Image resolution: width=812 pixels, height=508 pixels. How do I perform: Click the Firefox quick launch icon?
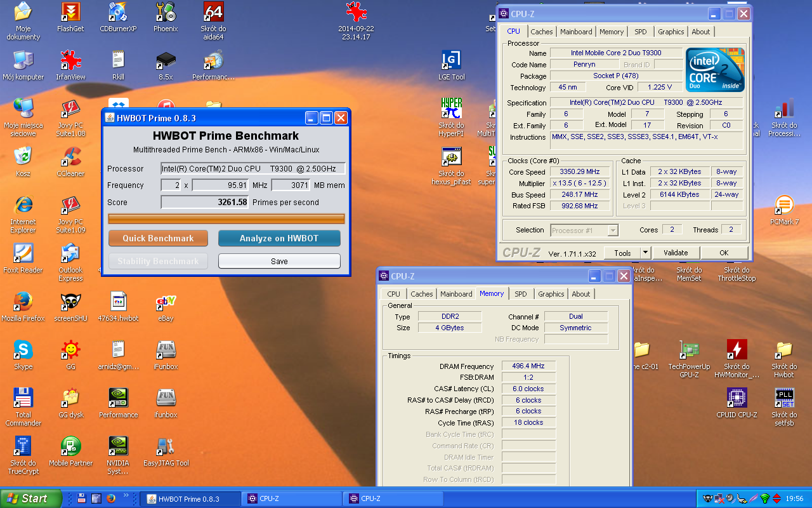click(110, 498)
